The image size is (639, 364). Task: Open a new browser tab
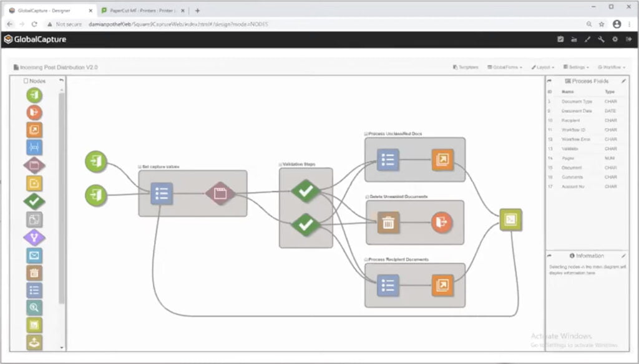197,11
